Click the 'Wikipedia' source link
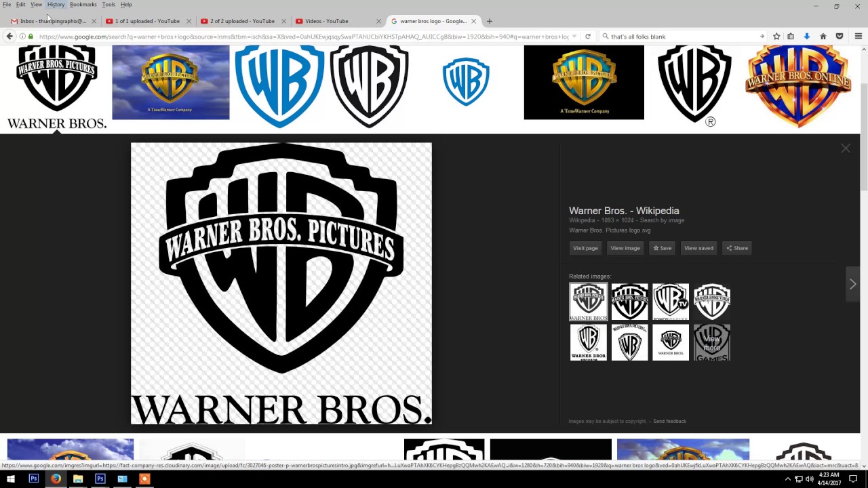 tap(582, 220)
